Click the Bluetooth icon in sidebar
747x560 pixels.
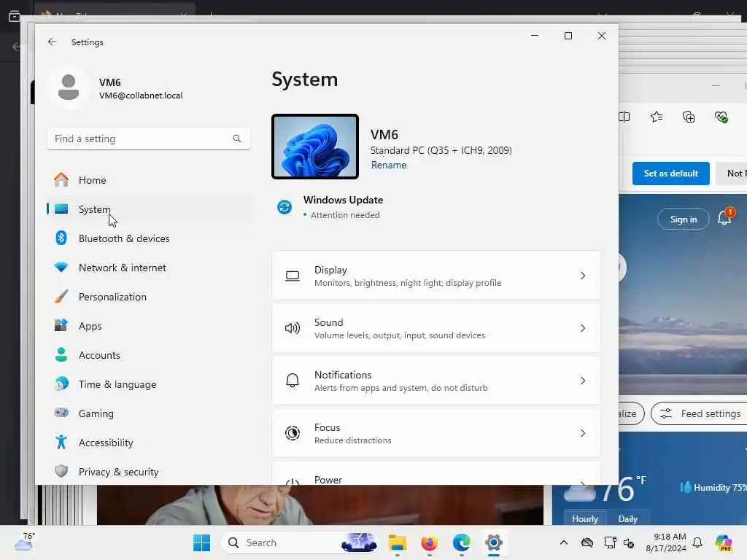pos(61,238)
